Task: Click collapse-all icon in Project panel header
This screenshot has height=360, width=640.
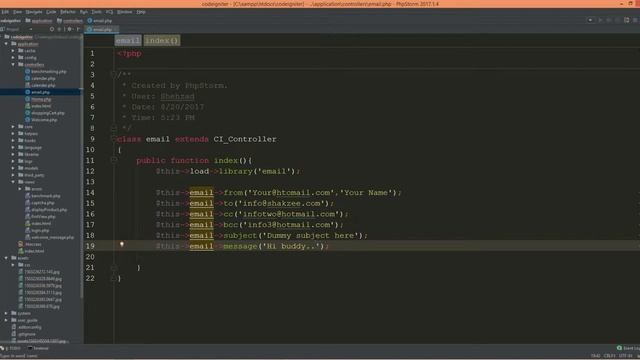Action: tap(60, 29)
